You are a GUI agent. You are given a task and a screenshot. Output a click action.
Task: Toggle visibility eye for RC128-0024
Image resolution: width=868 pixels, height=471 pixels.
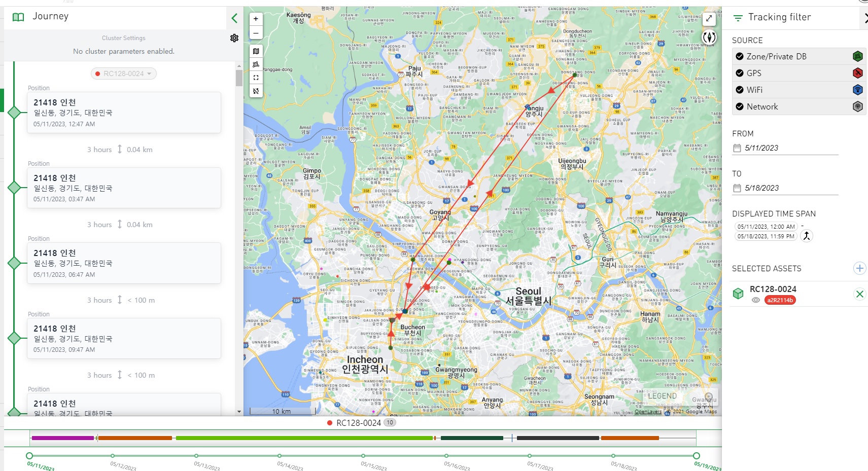point(755,300)
